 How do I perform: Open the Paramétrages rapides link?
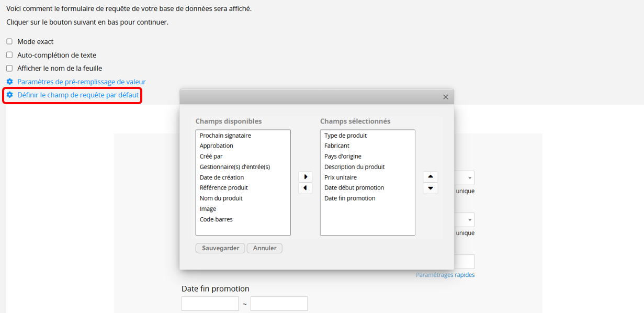tap(445, 275)
